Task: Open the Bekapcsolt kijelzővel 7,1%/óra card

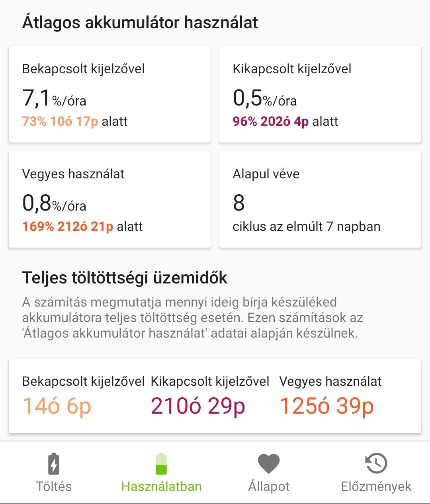Action: pos(109,94)
